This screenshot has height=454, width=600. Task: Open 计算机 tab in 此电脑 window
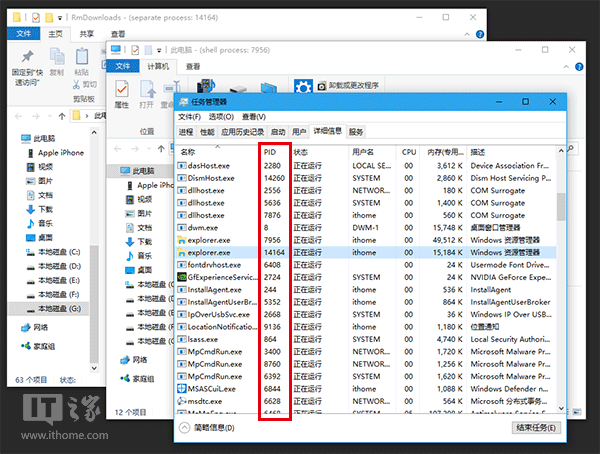tap(158, 66)
